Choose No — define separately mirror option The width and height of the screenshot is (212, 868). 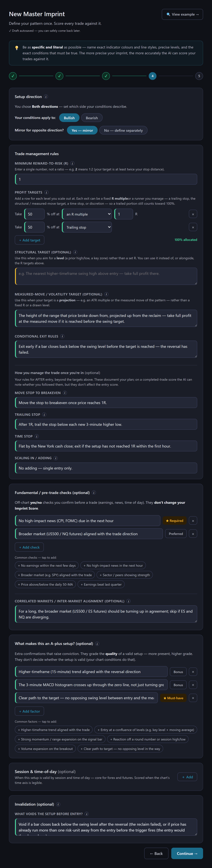123,130
